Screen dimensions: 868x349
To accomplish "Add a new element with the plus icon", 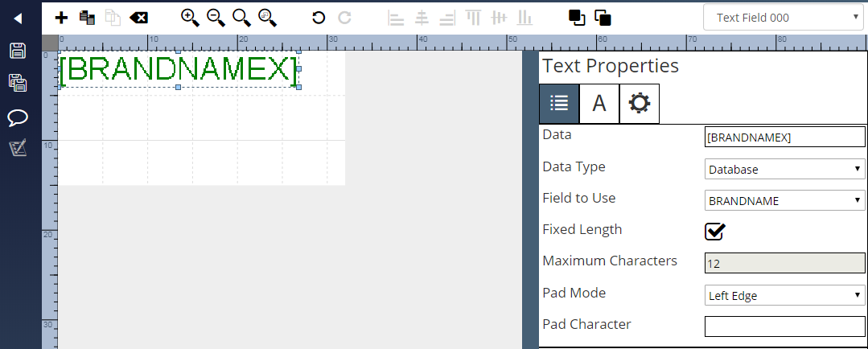I will [61, 18].
